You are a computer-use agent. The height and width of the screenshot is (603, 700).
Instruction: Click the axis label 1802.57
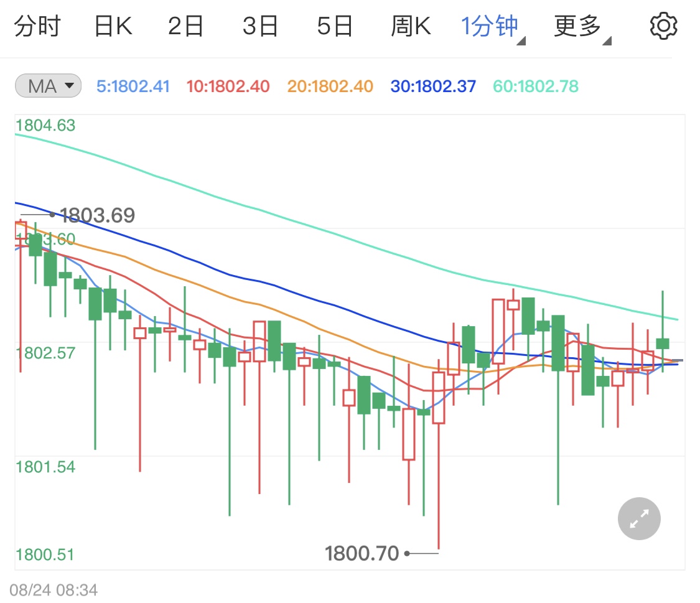[x=45, y=353]
